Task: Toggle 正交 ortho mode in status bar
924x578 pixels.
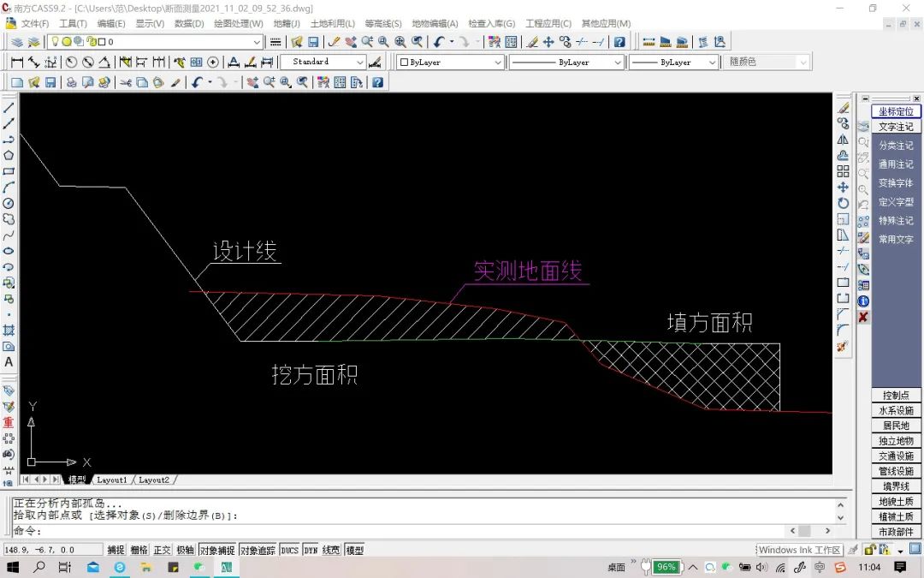Action: (162, 551)
